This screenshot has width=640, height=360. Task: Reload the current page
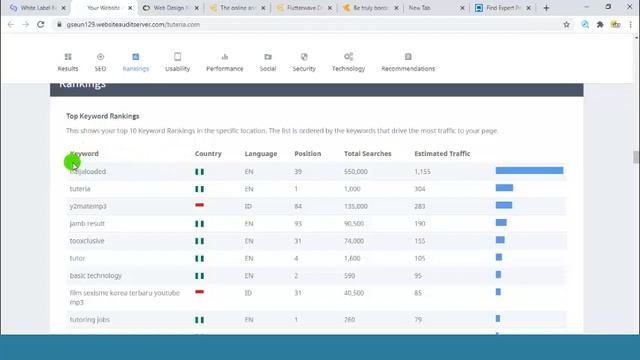(40, 24)
